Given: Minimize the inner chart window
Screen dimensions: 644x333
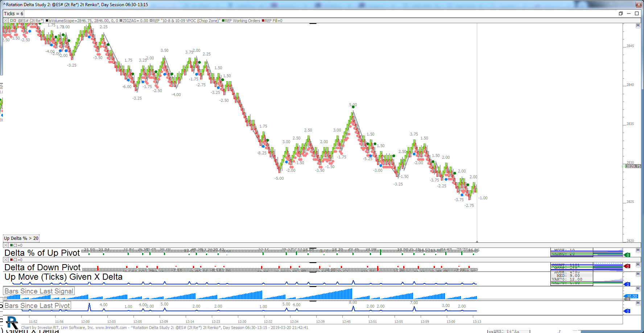Looking at the screenshot, I should click(x=629, y=13).
